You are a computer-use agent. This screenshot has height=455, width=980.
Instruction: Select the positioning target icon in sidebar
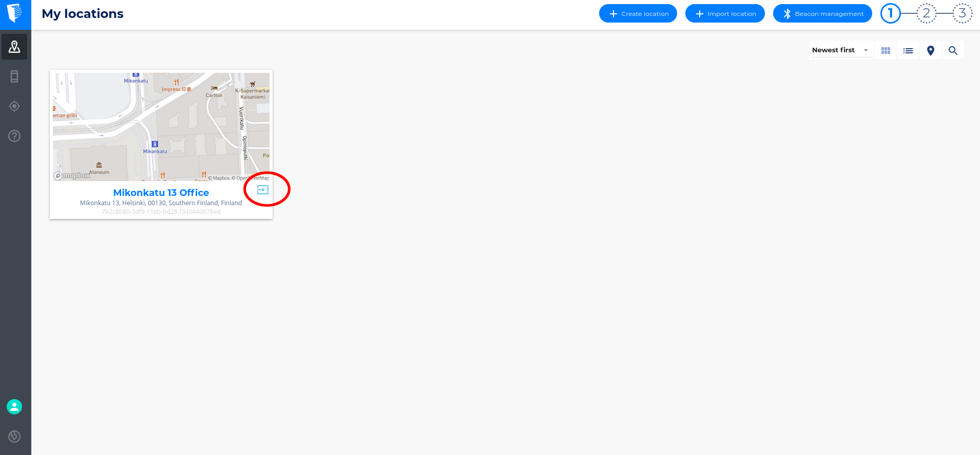[14, 106]
